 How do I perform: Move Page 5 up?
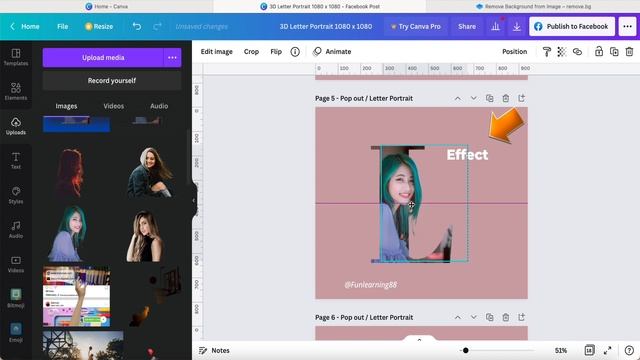pos(458,98)
